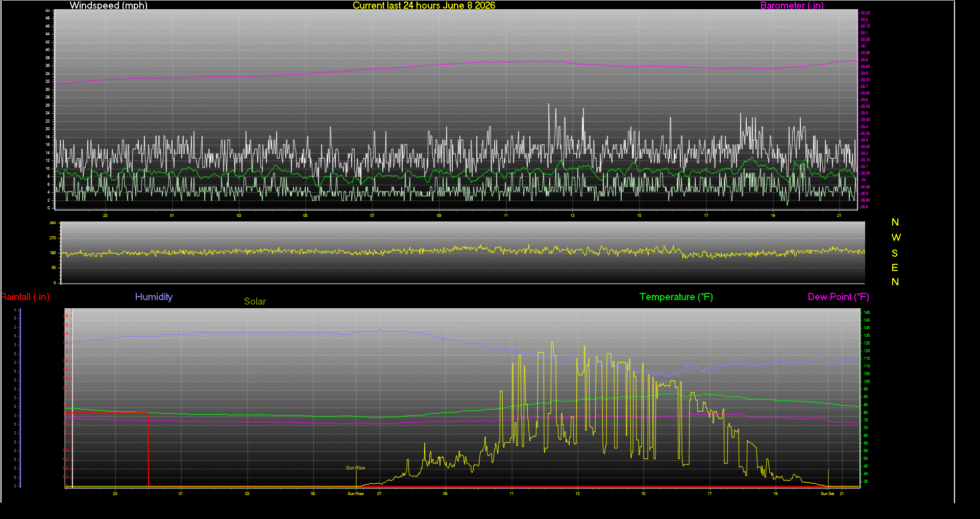Click the compass letter "S"
980x519 pixels.
coord(895,253)
